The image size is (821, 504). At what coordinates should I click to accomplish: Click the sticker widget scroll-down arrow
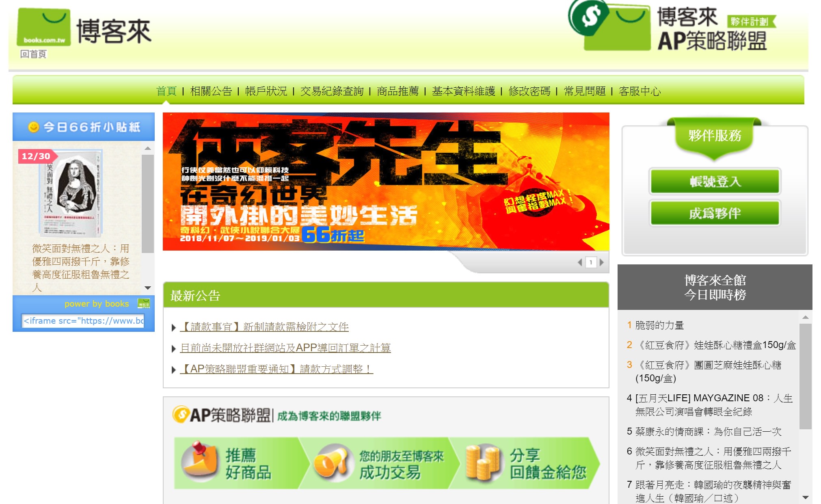[148, 288]
